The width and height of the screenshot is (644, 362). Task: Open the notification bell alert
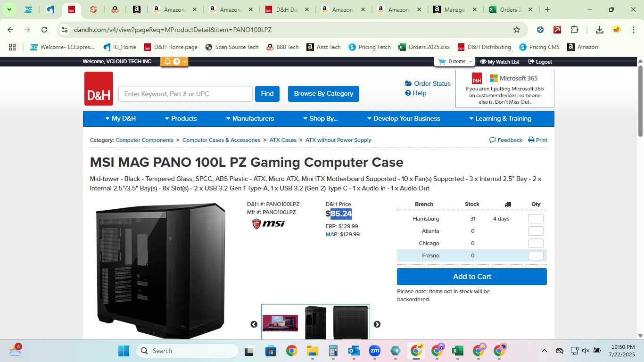coord(174,61)
